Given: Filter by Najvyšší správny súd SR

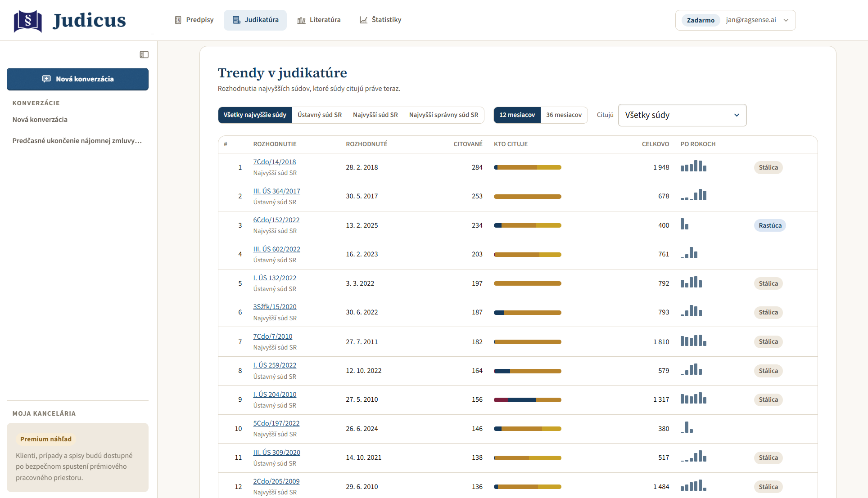Looking at the screenshot, I should 444,115.
